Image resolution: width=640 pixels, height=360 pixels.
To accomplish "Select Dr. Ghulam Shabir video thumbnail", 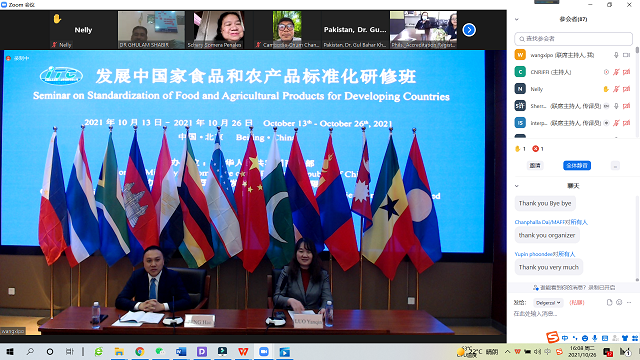I will click(151, 30).
